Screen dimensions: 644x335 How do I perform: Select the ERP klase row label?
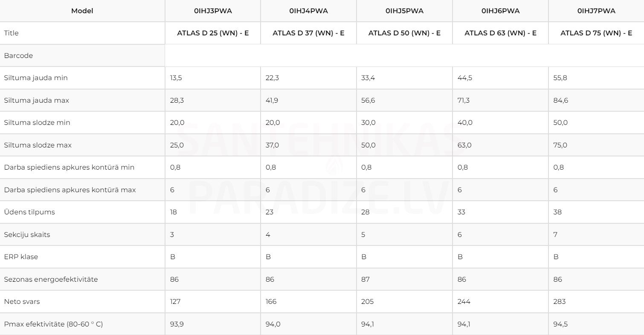[x=21, y=257]
